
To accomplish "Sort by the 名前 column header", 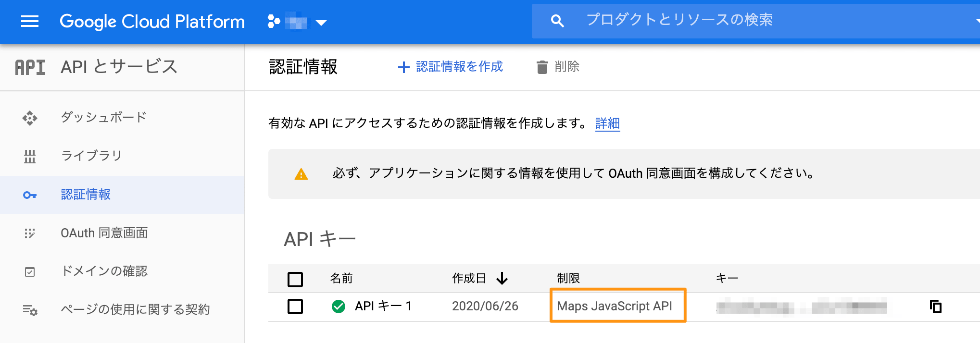I will click(x=341, y=279).
